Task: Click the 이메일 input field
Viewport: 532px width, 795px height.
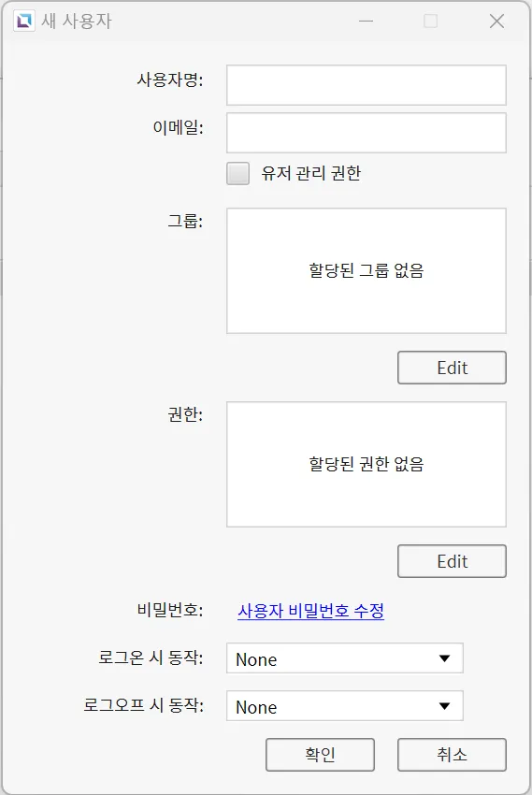Action: 366,132
